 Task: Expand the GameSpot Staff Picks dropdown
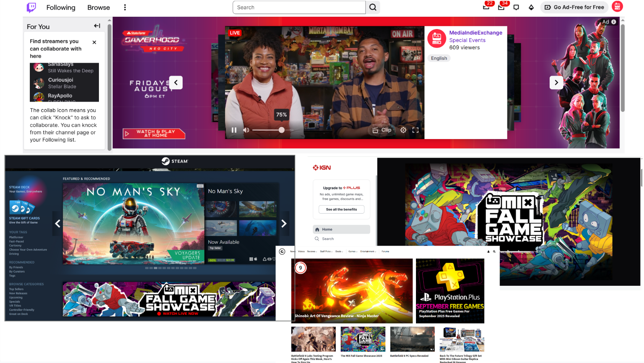[326, 251]
